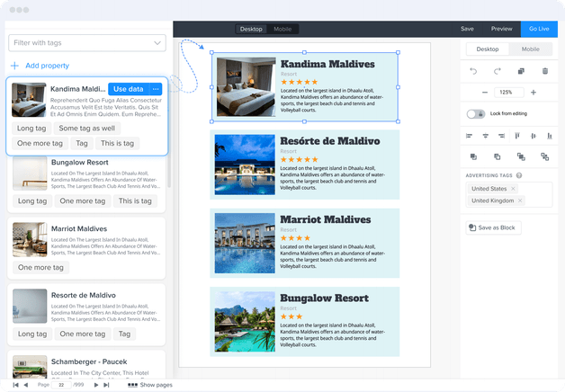Click the redo arrow icon

tap(498, 71)
